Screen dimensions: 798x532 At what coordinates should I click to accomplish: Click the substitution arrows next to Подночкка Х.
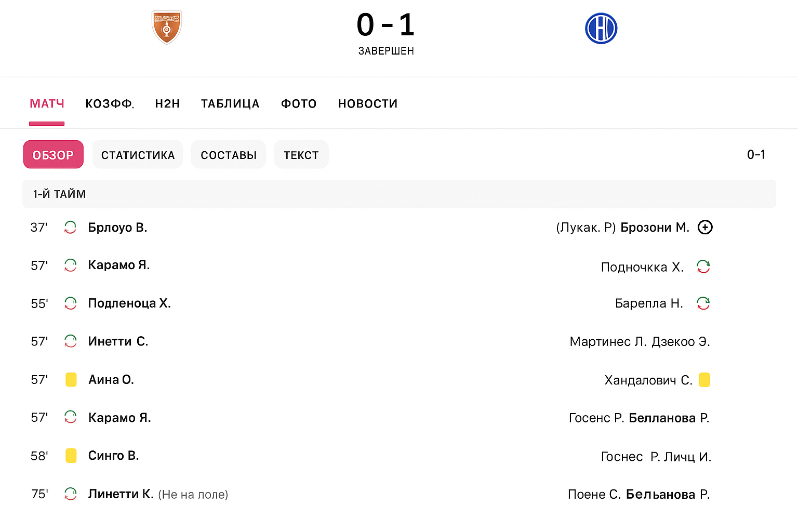pos(704,265)
